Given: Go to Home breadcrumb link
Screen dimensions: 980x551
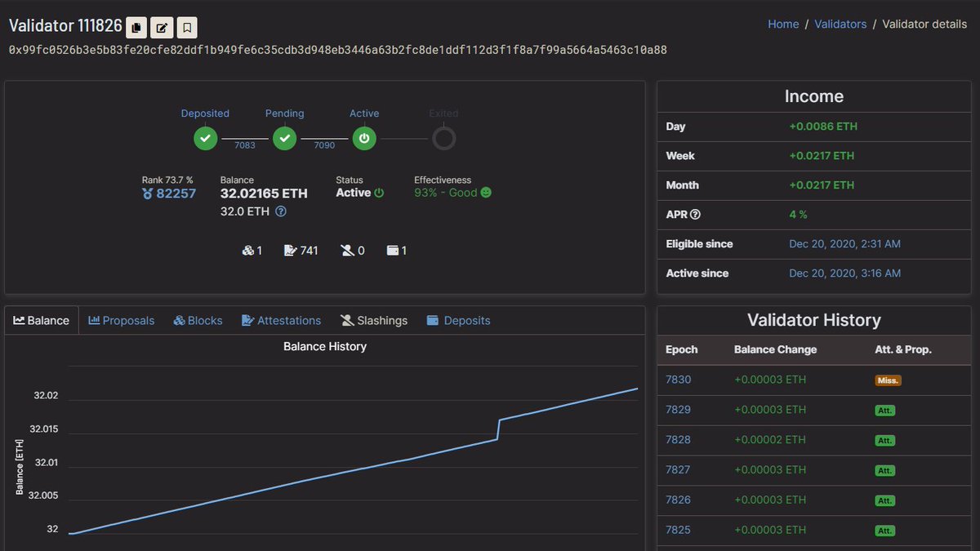Looking at the screenshot, I should pos(783,24).
